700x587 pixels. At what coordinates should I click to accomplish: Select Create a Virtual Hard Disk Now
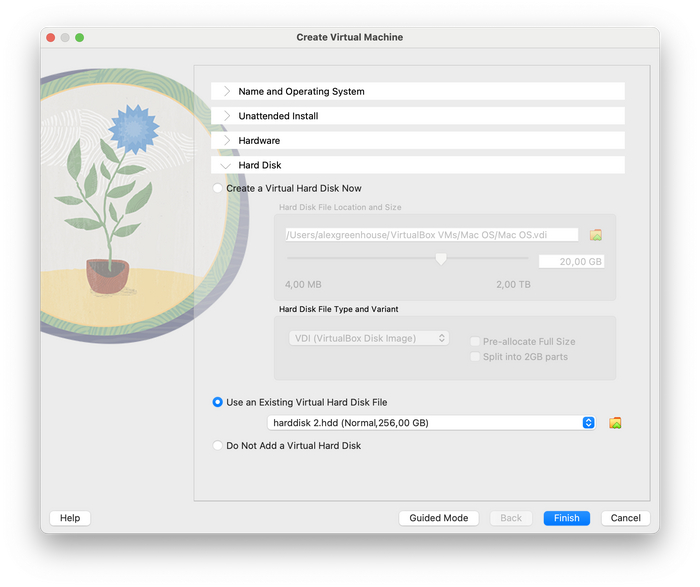tap(218, 188)
